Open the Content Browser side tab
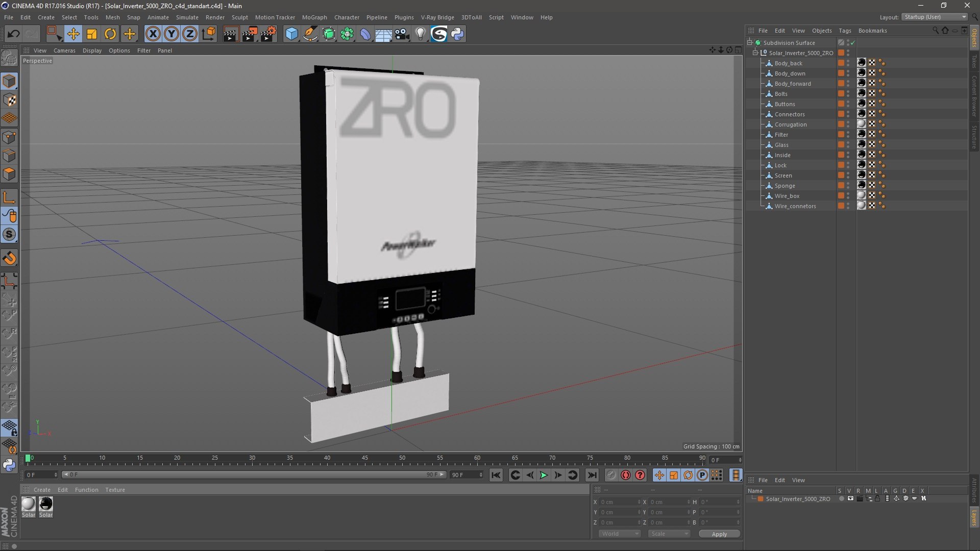The height and width of the screenshot is (551, 980). (974, 95)
